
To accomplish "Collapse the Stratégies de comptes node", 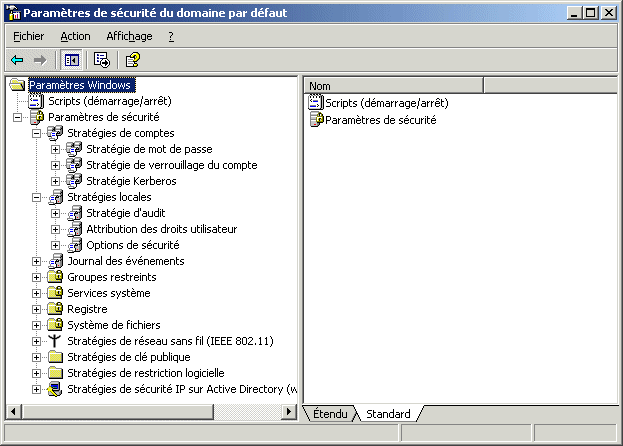I will coord(37,133).
